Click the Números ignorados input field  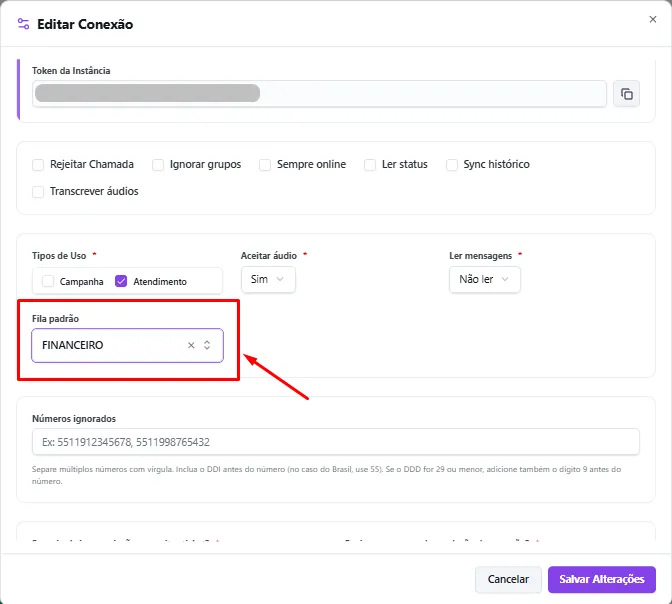[336, 442]
